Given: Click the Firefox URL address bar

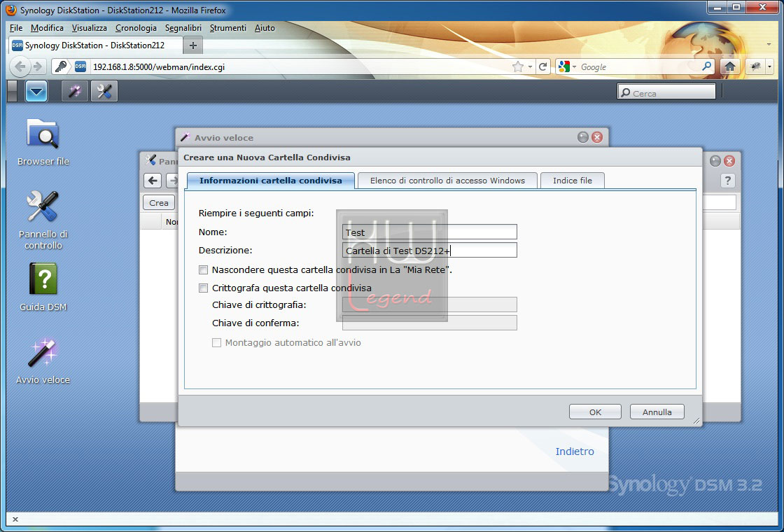Looking at the screenshot, I should pos(300,66).
